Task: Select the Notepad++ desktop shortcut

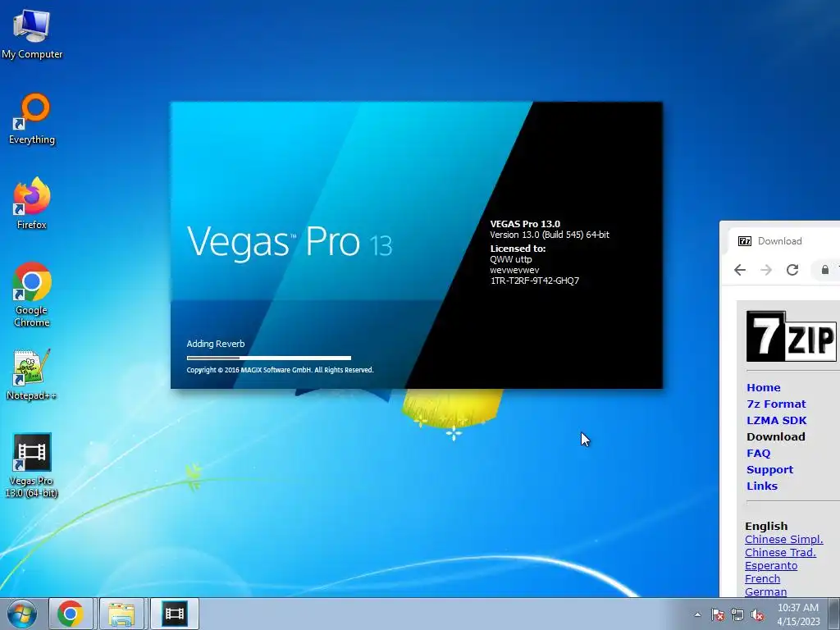Action: 32,374
